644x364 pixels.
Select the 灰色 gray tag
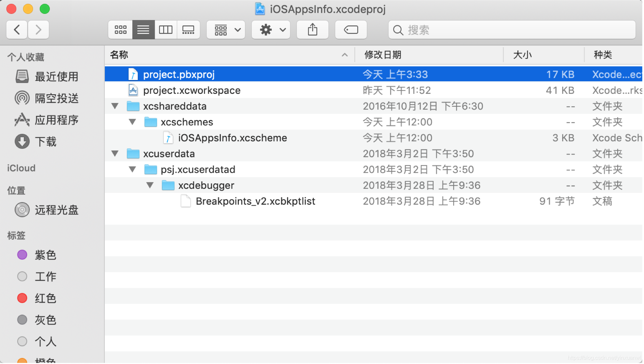coord(37,320)
